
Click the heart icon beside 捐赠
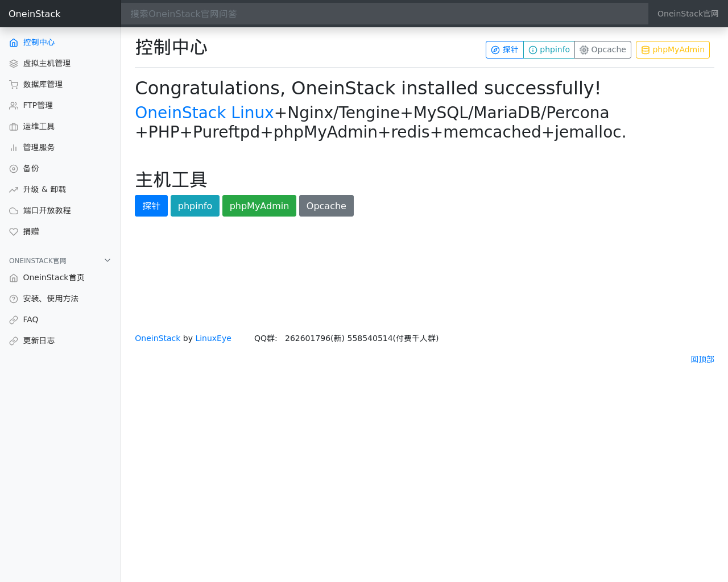14,232
